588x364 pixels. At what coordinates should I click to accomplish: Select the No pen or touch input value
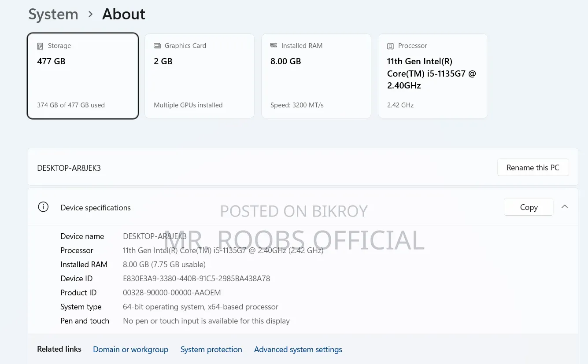206,321
